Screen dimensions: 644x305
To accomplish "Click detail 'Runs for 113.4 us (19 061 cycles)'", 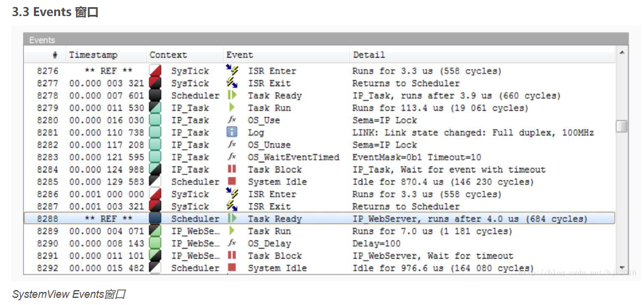I will pyautogui.click(x=440, y=108).
